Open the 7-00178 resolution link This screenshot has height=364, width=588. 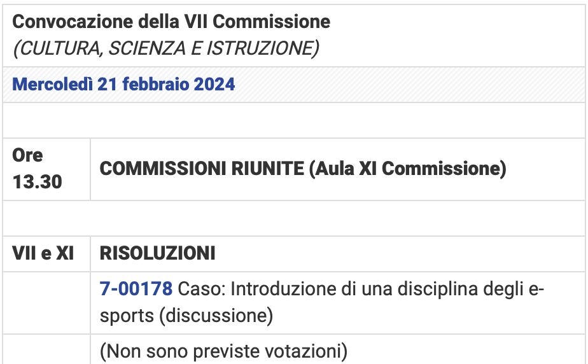point(136,289)
